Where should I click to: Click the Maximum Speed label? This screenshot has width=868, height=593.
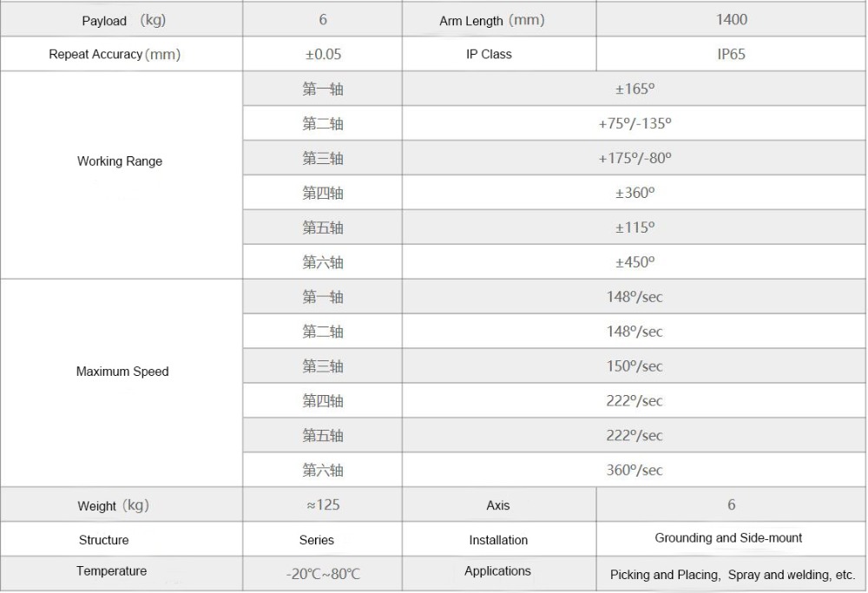point(122,372)
